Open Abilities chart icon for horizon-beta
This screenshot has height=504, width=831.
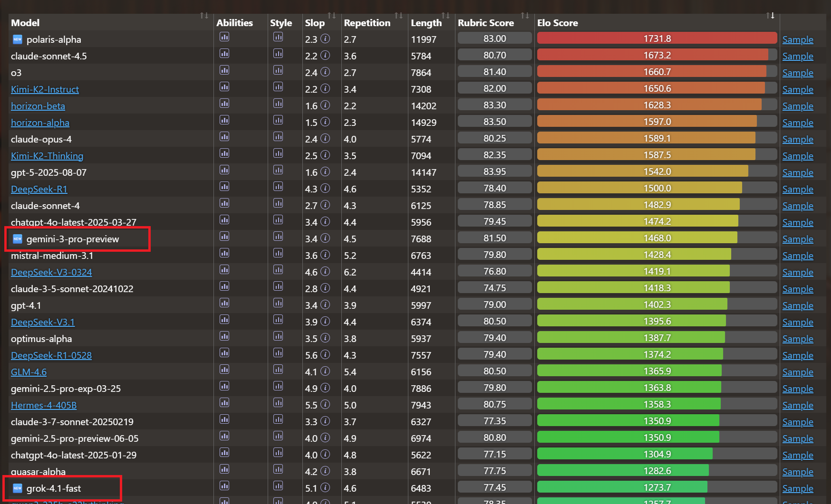pyautogui.click(x=224, y=104)
